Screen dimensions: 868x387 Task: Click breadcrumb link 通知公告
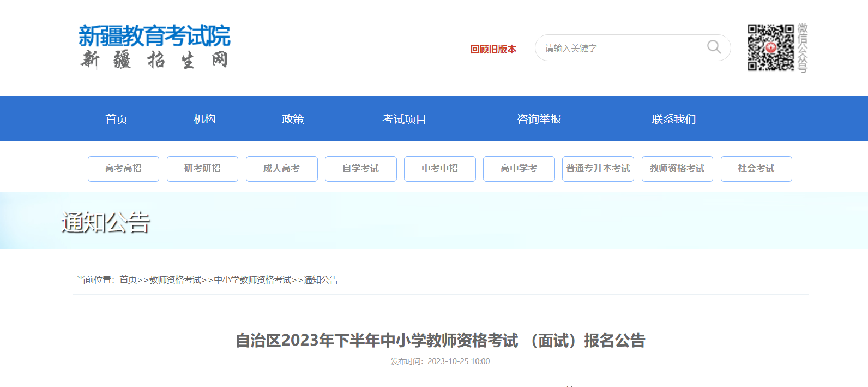click(x=321, y=280)
